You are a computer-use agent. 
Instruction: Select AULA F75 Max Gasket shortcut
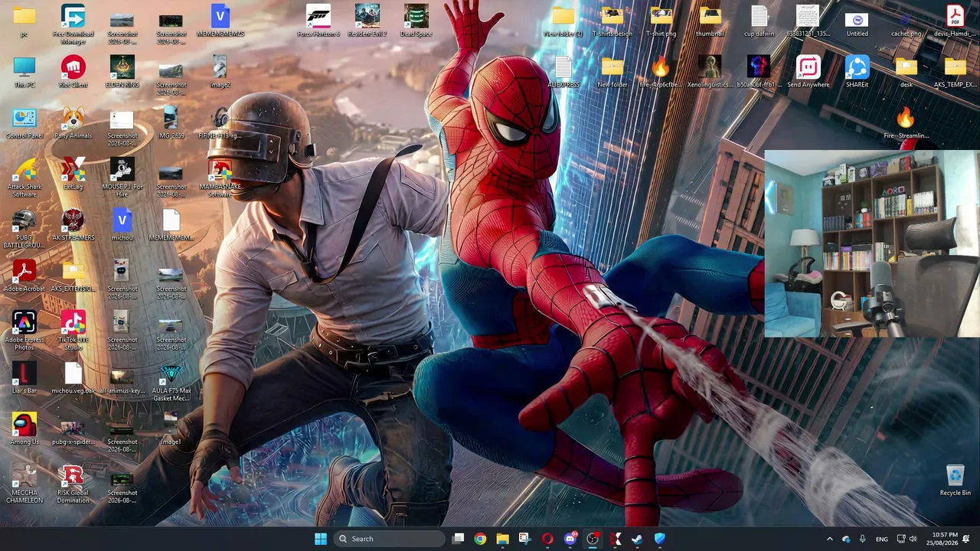(x=171, y=383)
